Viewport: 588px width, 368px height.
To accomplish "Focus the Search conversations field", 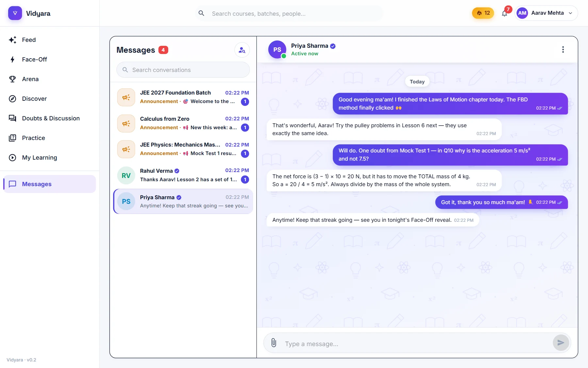I will (183, 70).
